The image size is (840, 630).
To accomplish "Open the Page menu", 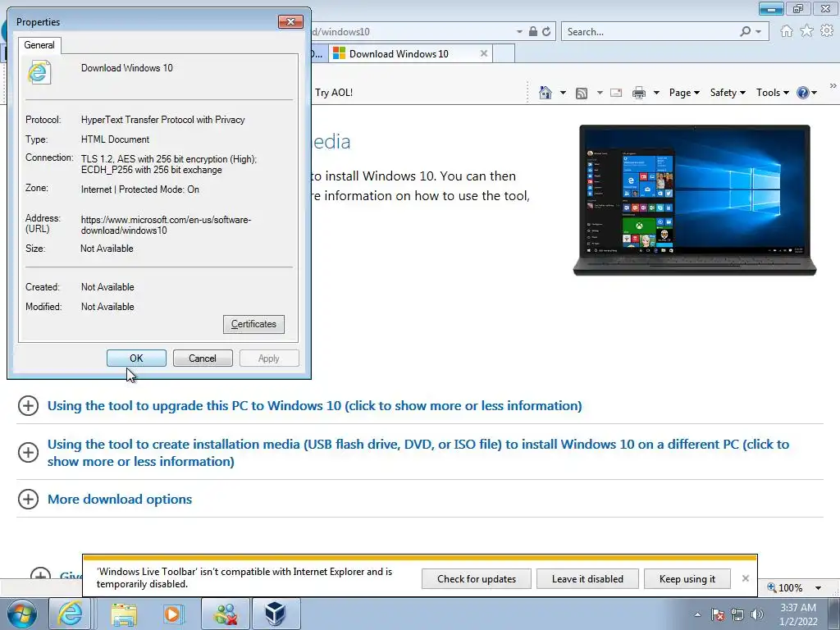I will tap(684, 93).
